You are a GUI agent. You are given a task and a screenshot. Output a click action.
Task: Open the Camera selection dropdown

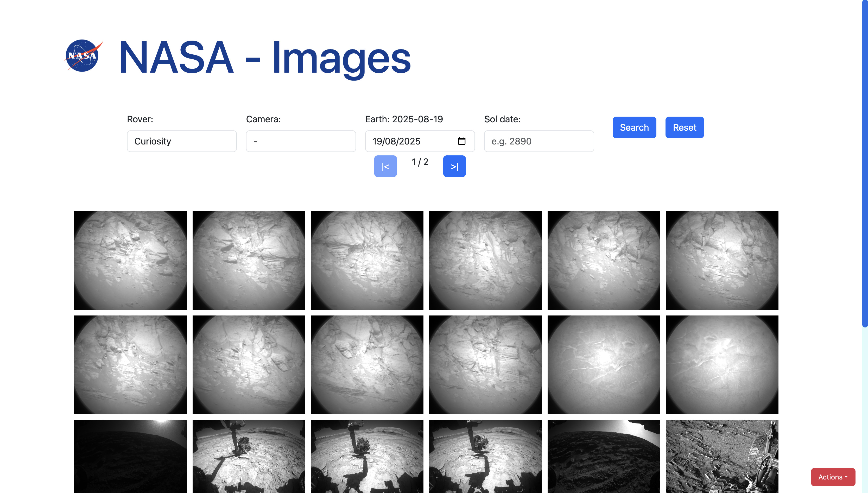pos(301,141)
